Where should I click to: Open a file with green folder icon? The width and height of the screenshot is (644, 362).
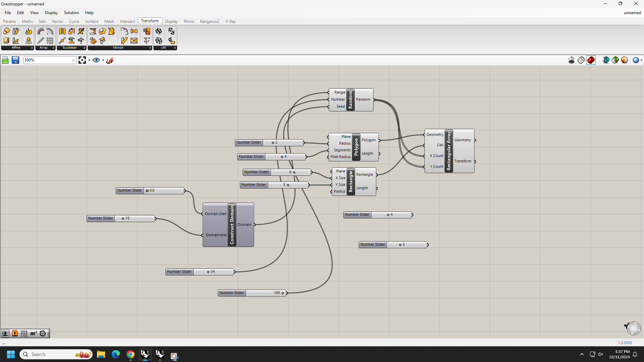pos(5,60)
